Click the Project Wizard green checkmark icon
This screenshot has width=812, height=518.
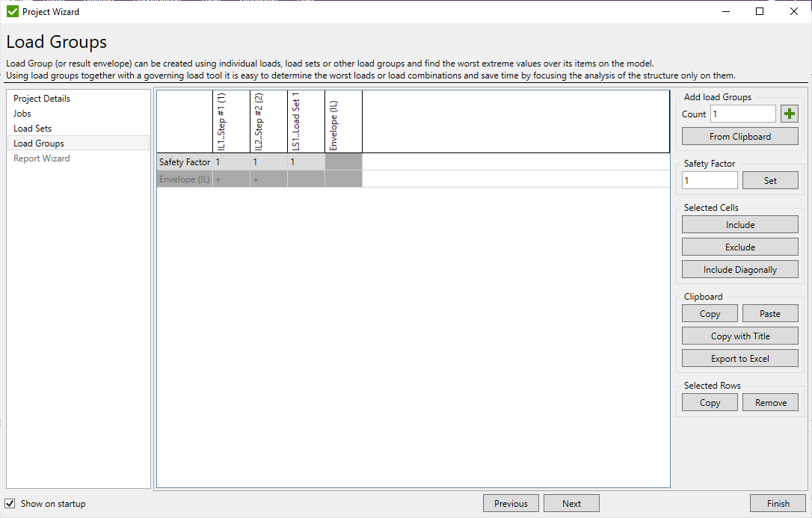pos(13,11)
